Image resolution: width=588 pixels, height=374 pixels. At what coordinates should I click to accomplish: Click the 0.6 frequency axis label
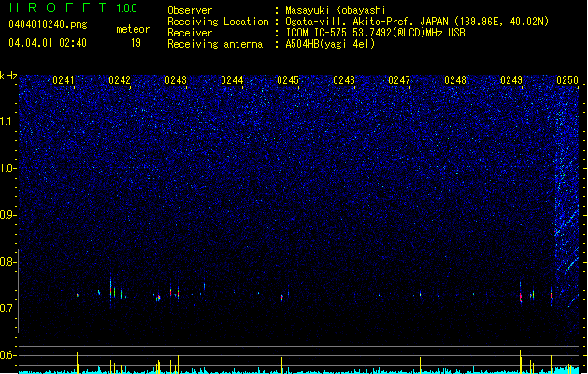[7, 355]
